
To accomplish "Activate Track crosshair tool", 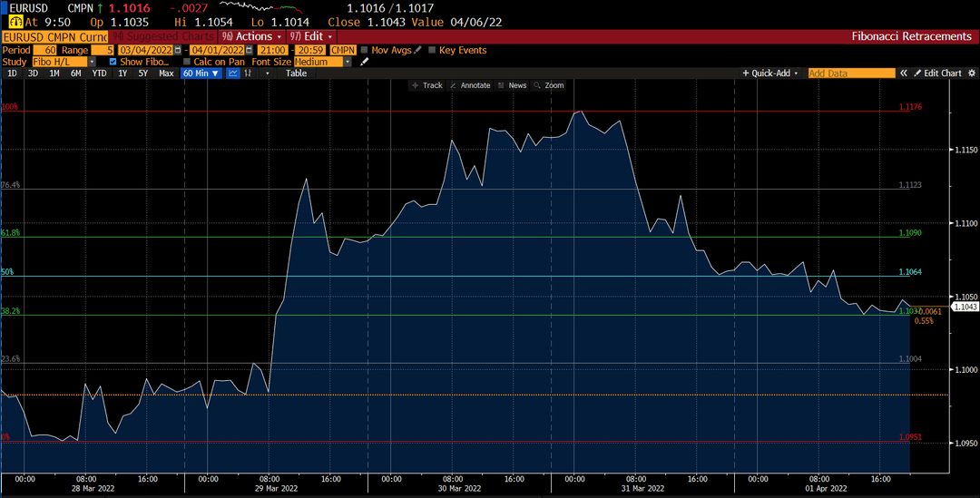I will point(426,85).
